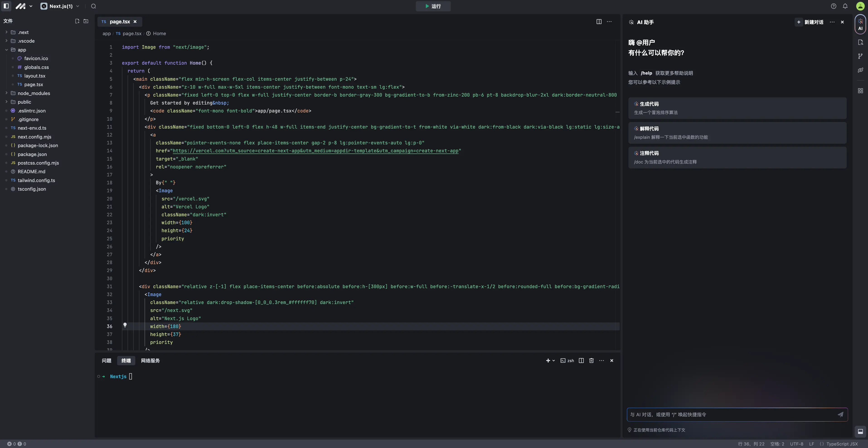868x448 pixels.
Task: Toggle the left sidebar panel icon
Action: [x=6, y=6]
